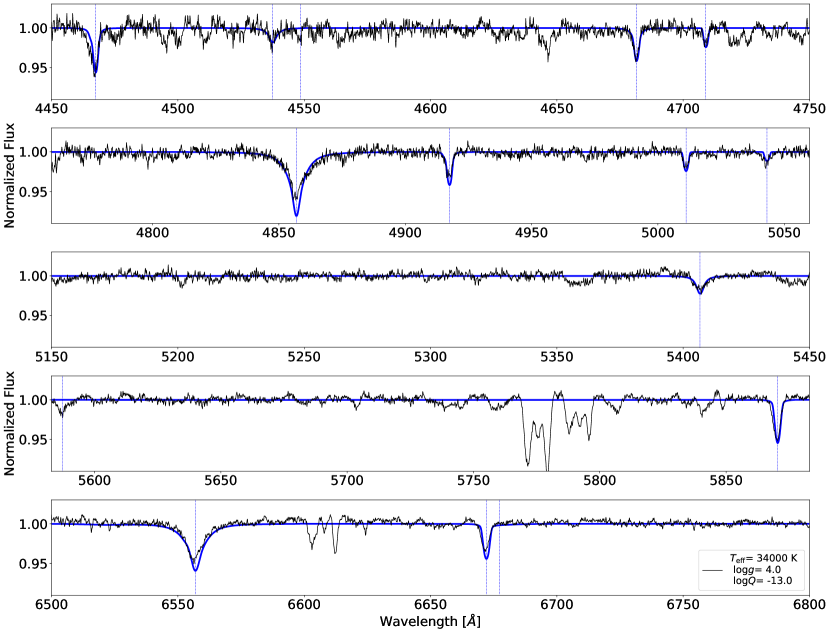Select the 6600 wavelength value
This screenshot has width=830, height=633.
point(304,604)
